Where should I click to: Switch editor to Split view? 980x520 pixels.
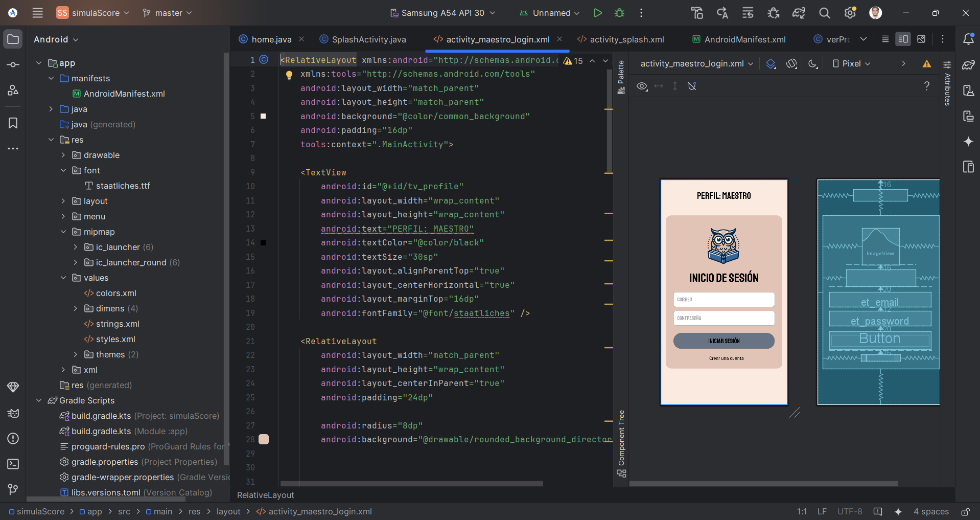pyautogui.click(x=903, y=39)
